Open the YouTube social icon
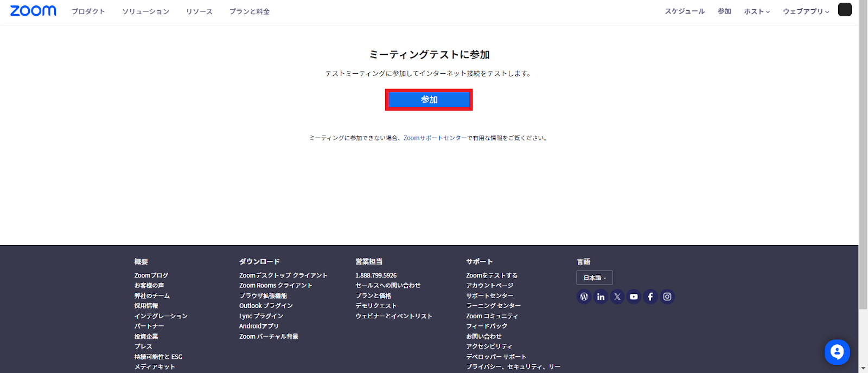868x373 pixels. pos(634,297)
